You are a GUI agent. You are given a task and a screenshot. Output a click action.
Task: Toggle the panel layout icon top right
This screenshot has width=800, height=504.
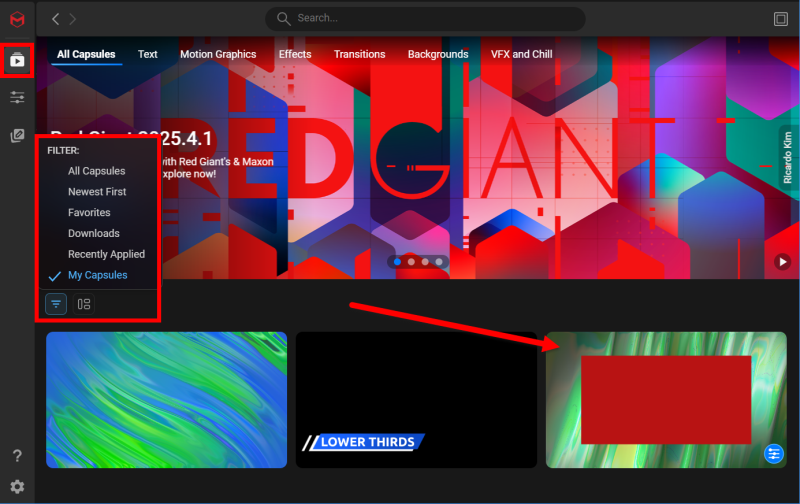click(x=781, y=19)
